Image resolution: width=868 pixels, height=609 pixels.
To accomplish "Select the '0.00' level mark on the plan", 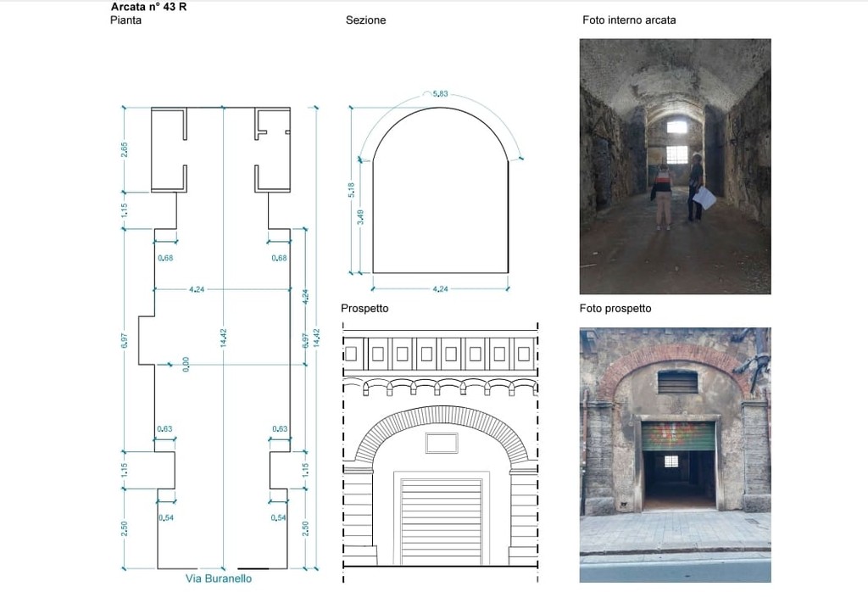I will pos(186,364).
